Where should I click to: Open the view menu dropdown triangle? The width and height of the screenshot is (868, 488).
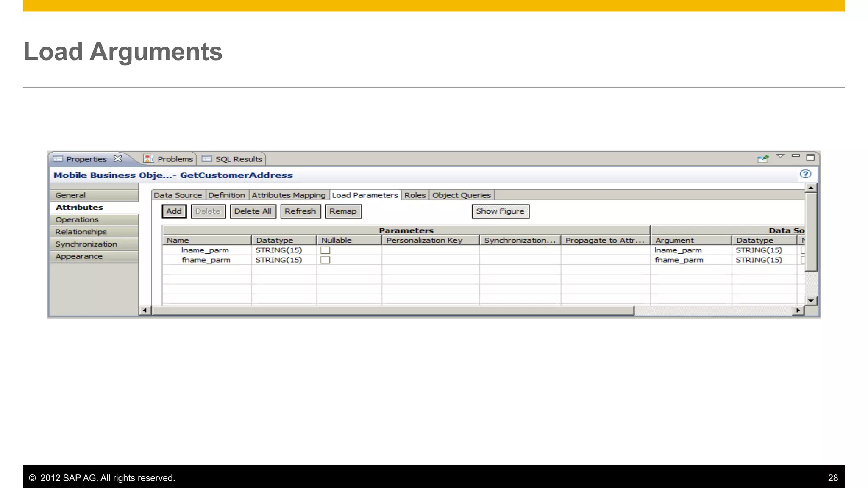780,156
